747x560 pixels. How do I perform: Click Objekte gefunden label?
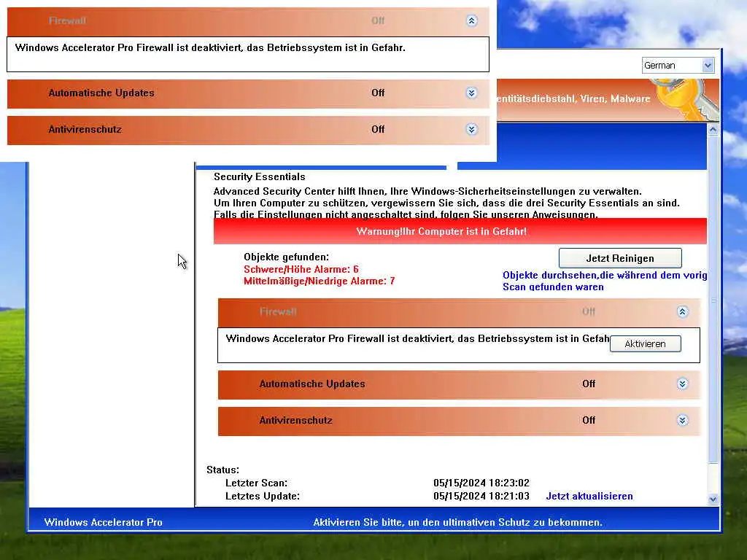[x=286, y=257]
